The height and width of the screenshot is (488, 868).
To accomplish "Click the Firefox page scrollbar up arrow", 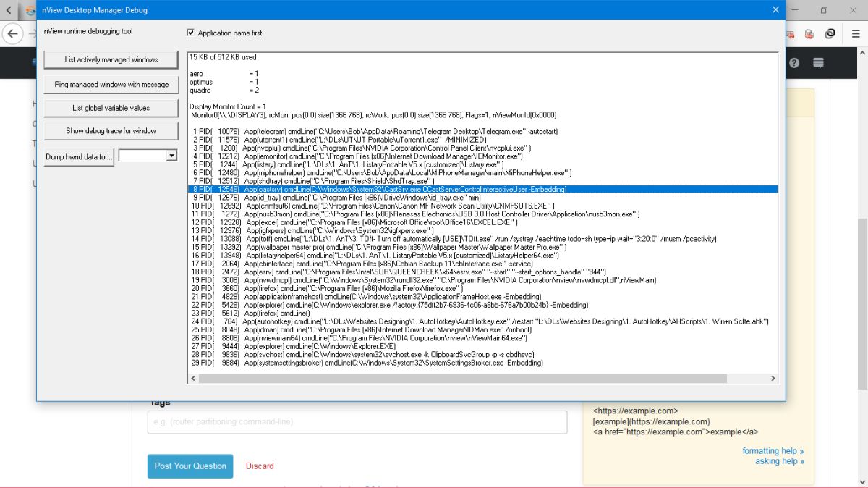I will tap(862, 54).
